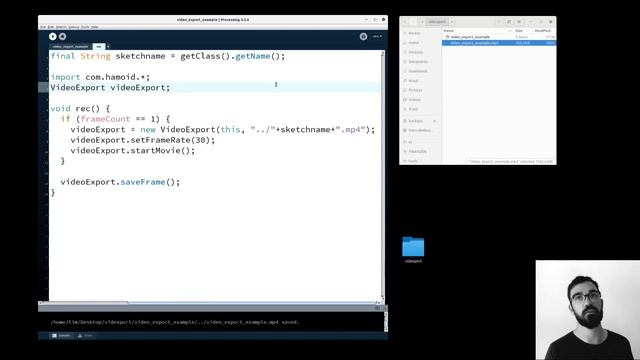Viewport: 640px width, 360px height.
Task: Click the "if (frameCount == 1) {" line
Action: 115,119
